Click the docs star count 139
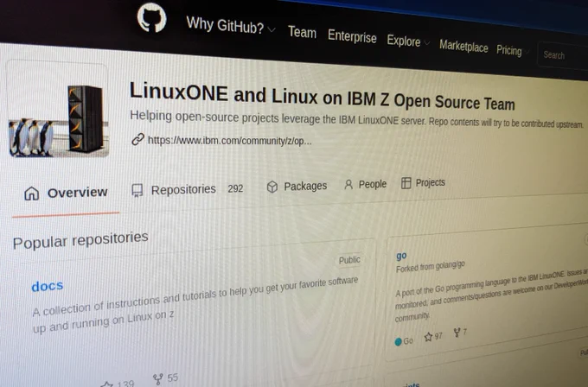This screenshot has width=588, height=387. tap(125, 384)
